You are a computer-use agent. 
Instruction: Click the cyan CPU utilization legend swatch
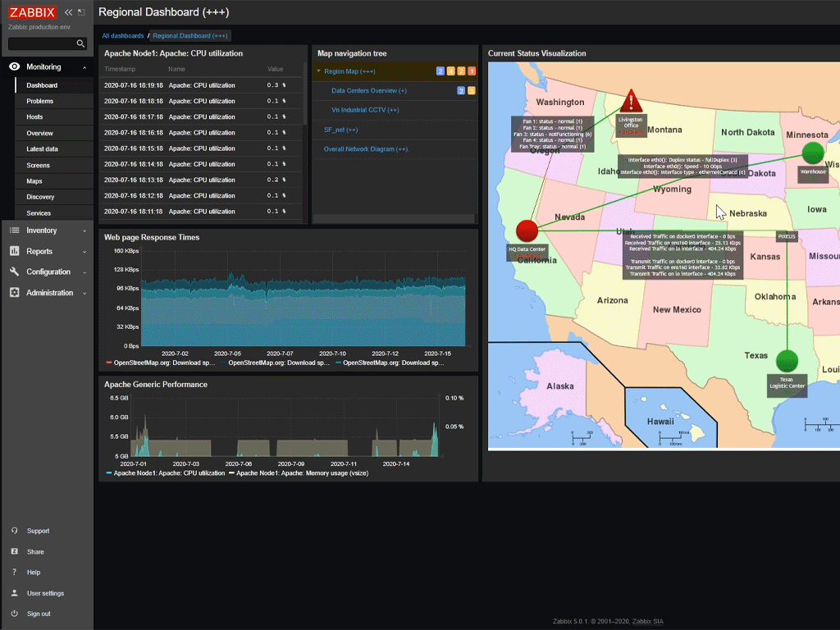109,473
